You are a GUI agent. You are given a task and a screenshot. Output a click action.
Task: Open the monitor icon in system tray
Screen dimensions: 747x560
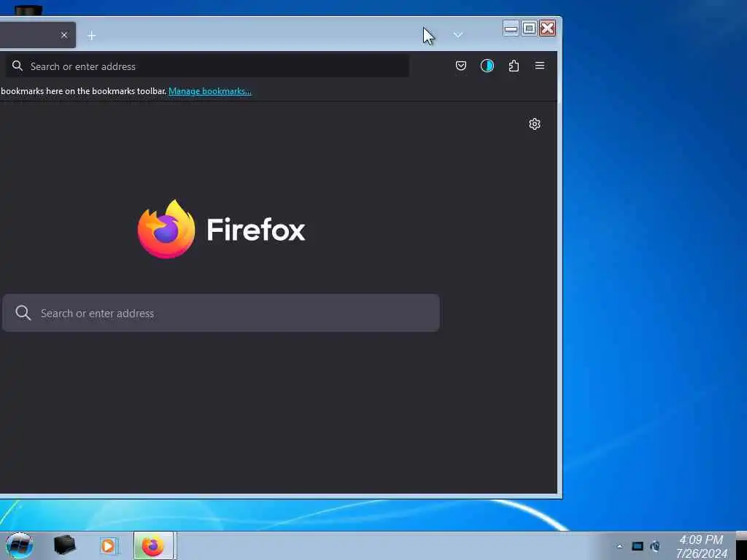638,546
